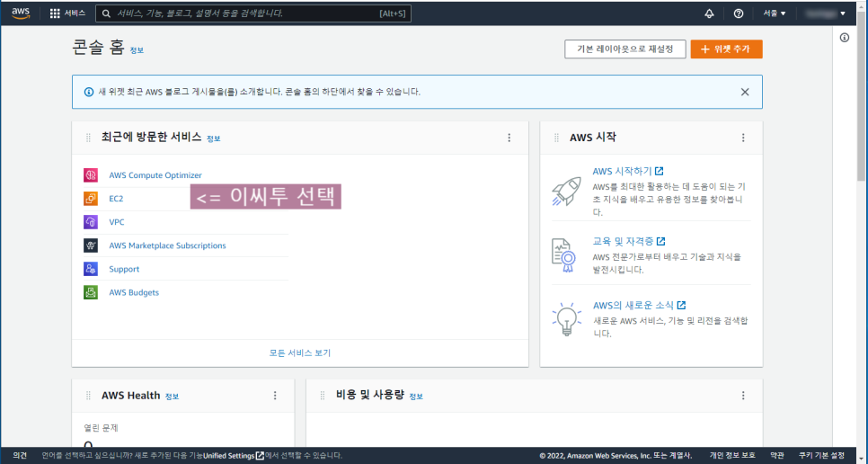Click the certificate icon beside 교육 및 자격증
The image size is (868, 464).
coord(564,255)
